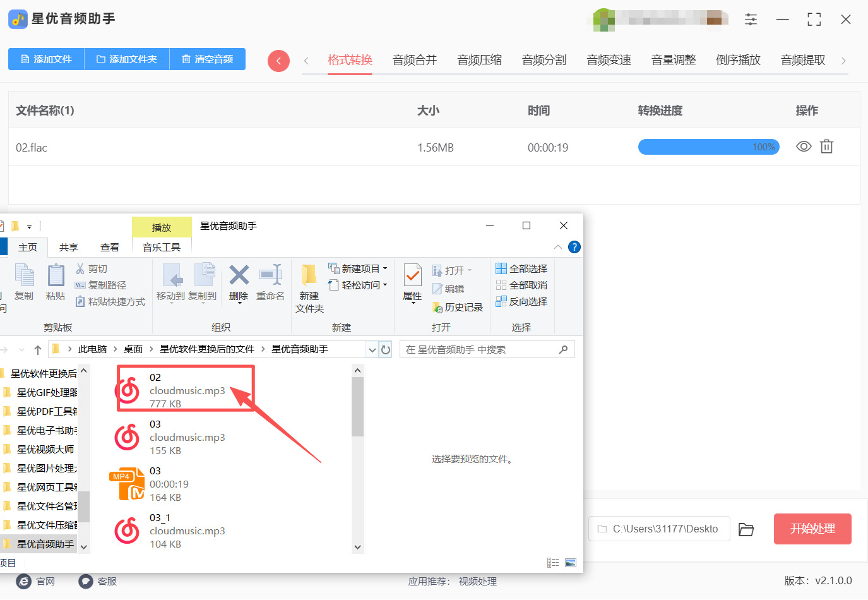The width and height of the screenshot is (868, 600).
Task: Open the settings sliders icon in title bar
Action: coord(751,20)
